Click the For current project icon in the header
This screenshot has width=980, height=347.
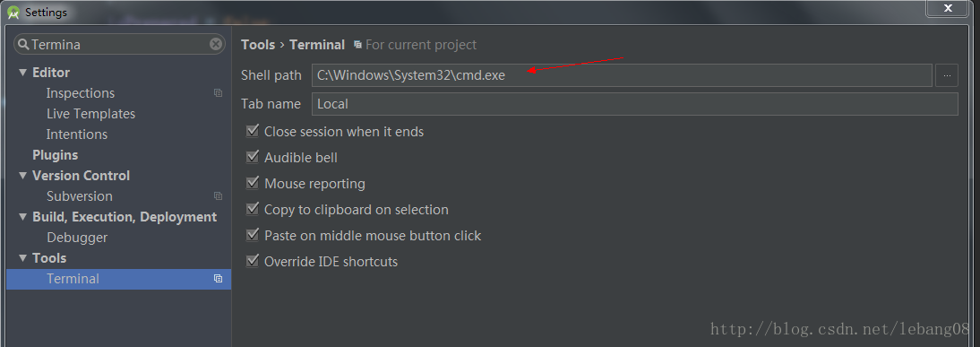(x=357, y=45)
